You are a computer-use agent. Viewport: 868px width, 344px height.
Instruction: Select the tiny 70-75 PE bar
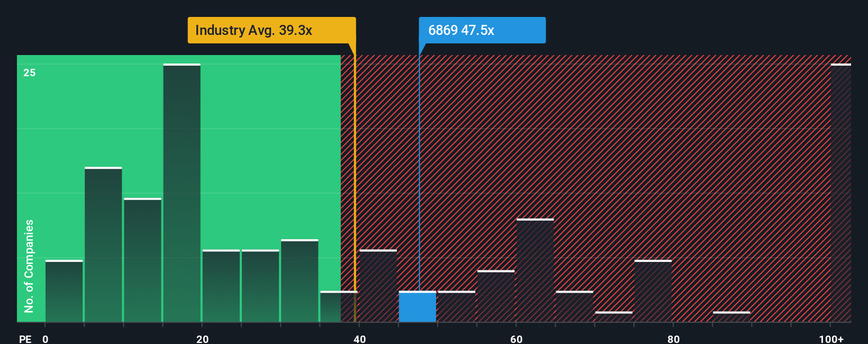click(x=614, y=316)
